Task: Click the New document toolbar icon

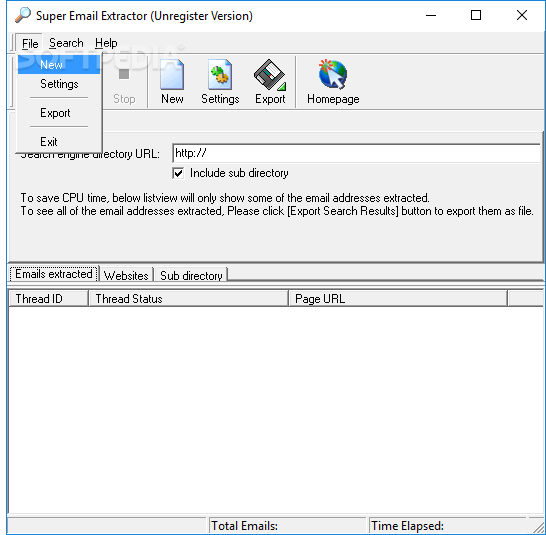Action: (x=172, y=75)
